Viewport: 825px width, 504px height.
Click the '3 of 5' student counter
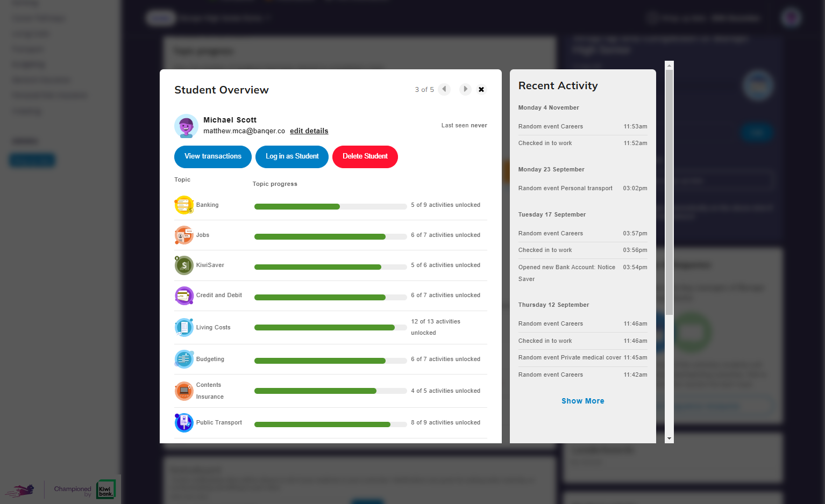click(x=424, y=90)
